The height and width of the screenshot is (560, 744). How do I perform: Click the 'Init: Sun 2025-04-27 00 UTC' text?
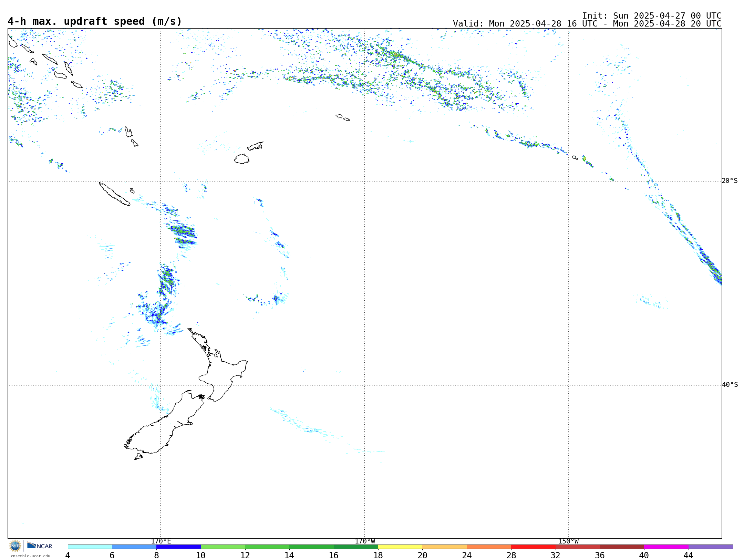652,16
